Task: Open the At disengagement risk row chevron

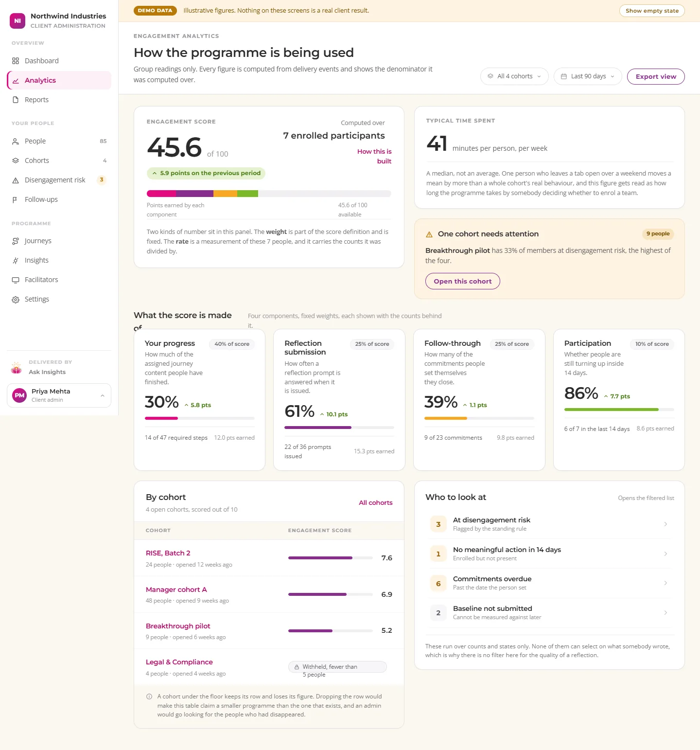Action: [x=665, y=524]
